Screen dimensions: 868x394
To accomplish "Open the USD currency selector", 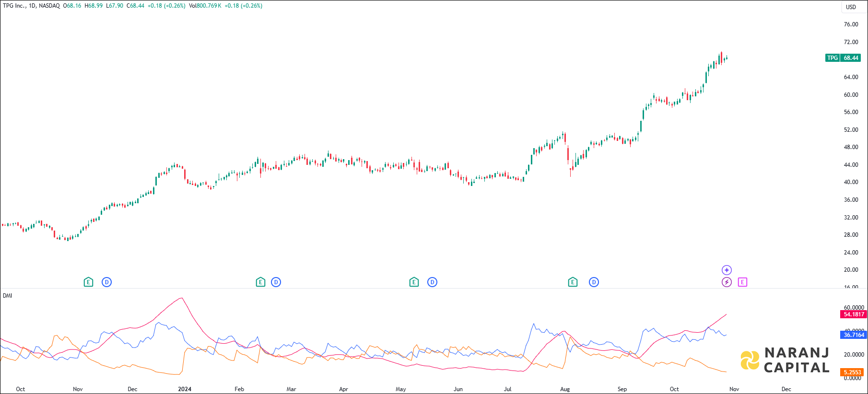I will click(x=851, y=7).
